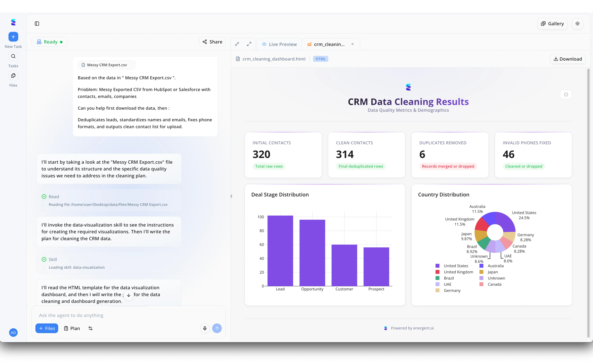Toggle light/dark theme at top right

pos(578,23)
